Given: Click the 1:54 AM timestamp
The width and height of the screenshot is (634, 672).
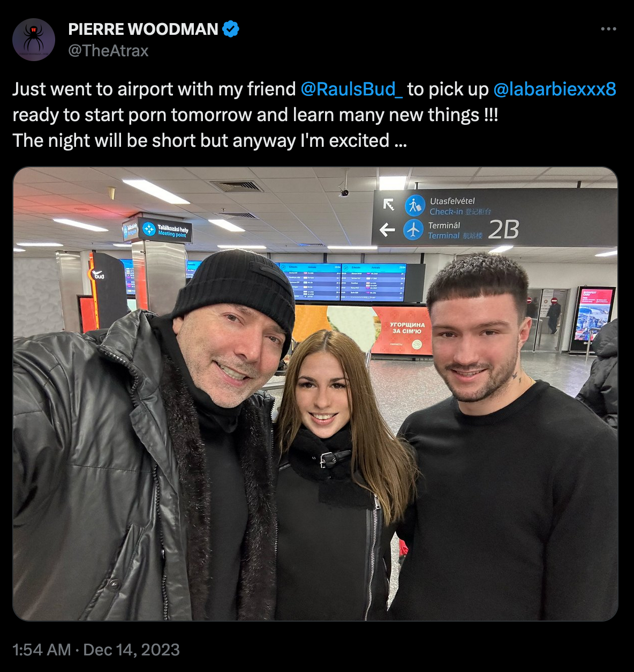Looking at the screenshot, I should (42, 650).
